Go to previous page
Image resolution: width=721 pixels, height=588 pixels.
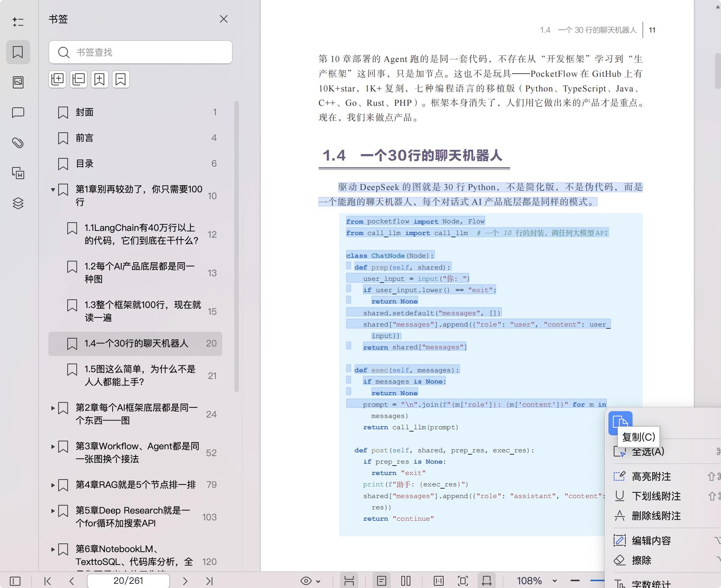(72, 581)
